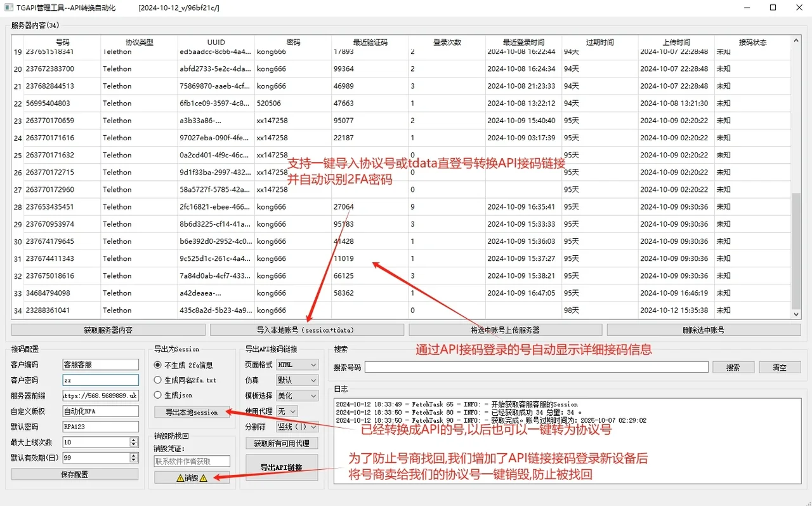Screen dimensions: 812x506
Task: Click 导入本地账号 (session+tdata) button
Action: pos(307,330)
